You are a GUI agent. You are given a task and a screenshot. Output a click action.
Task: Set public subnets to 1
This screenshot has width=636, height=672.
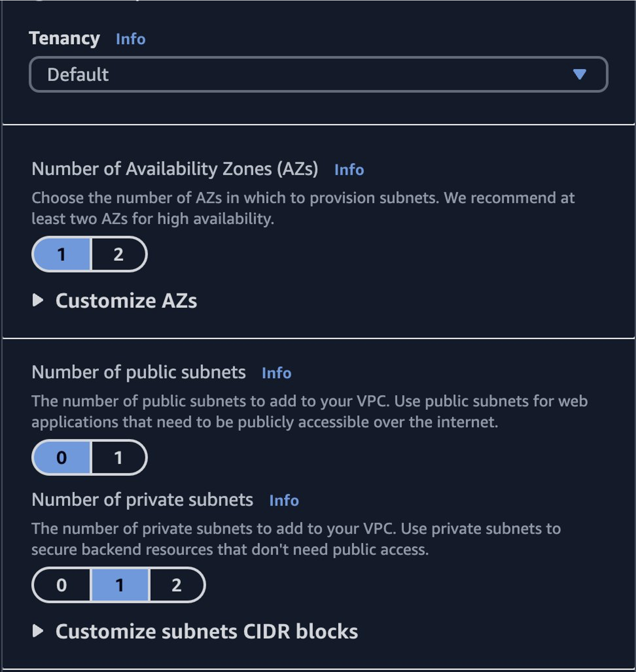(118, 456)
